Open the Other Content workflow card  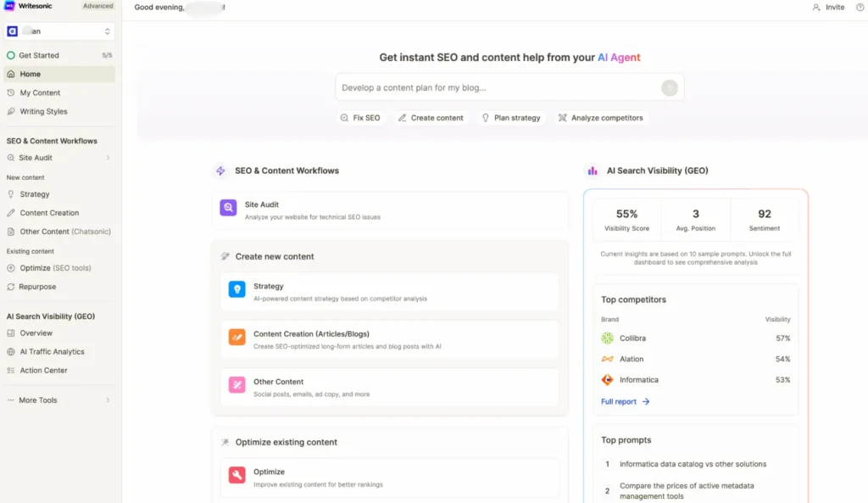click(x=390, y=388)
